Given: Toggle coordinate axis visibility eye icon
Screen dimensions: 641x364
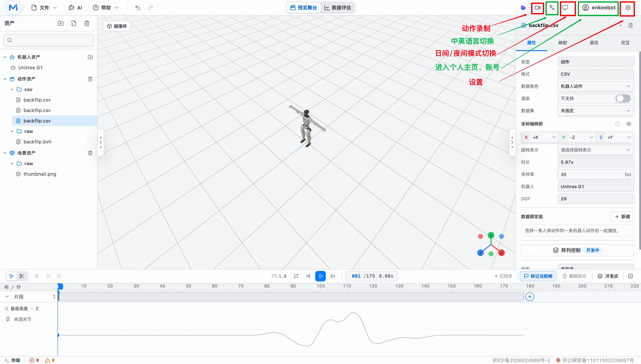Looking at the screenshot, I should coord(629,124).
